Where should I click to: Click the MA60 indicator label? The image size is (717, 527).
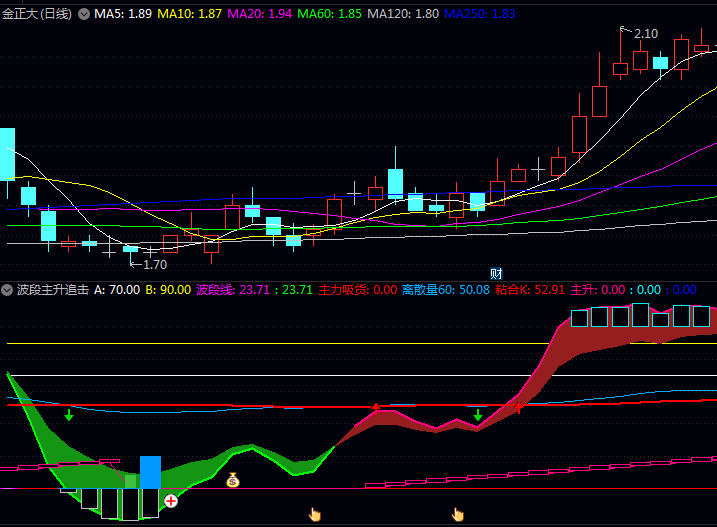330,15
